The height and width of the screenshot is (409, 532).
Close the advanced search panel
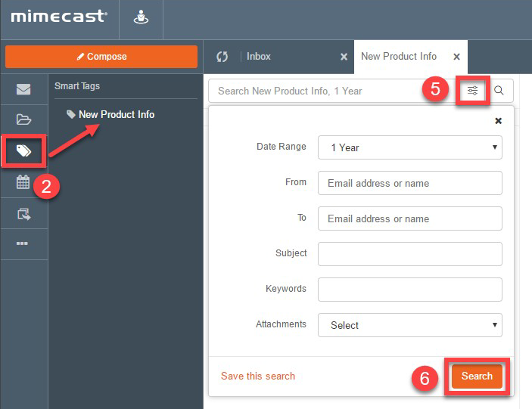coord(498,121)
